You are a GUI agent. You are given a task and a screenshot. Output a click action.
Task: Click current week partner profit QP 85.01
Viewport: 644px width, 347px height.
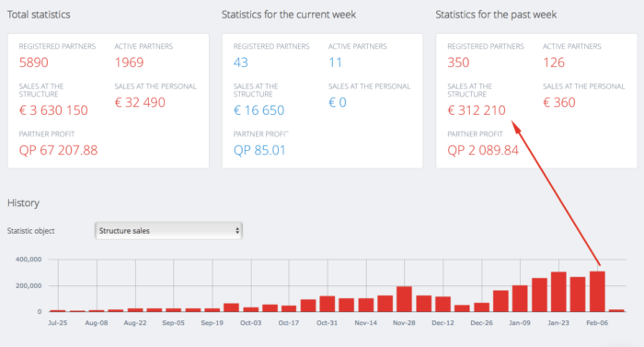pos(259,150)
